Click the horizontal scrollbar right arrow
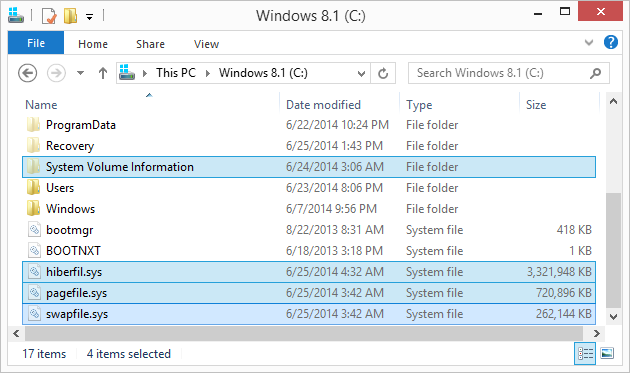 click(597, 333)
